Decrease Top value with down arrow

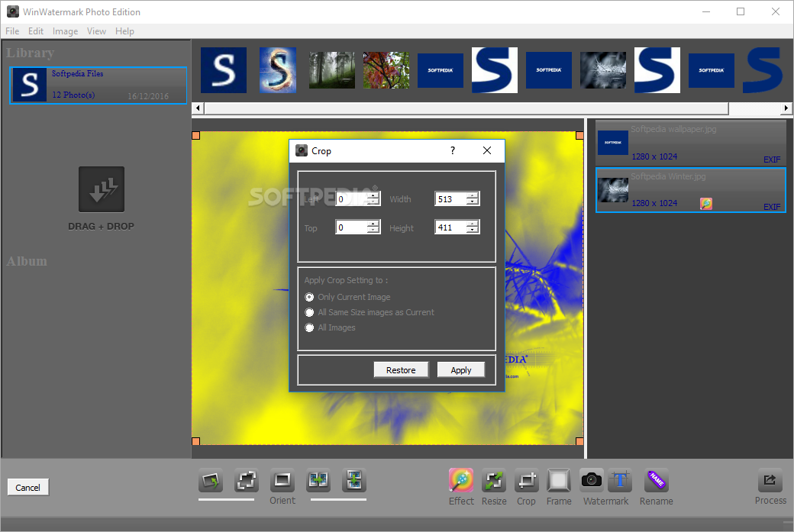click(373, 231)
